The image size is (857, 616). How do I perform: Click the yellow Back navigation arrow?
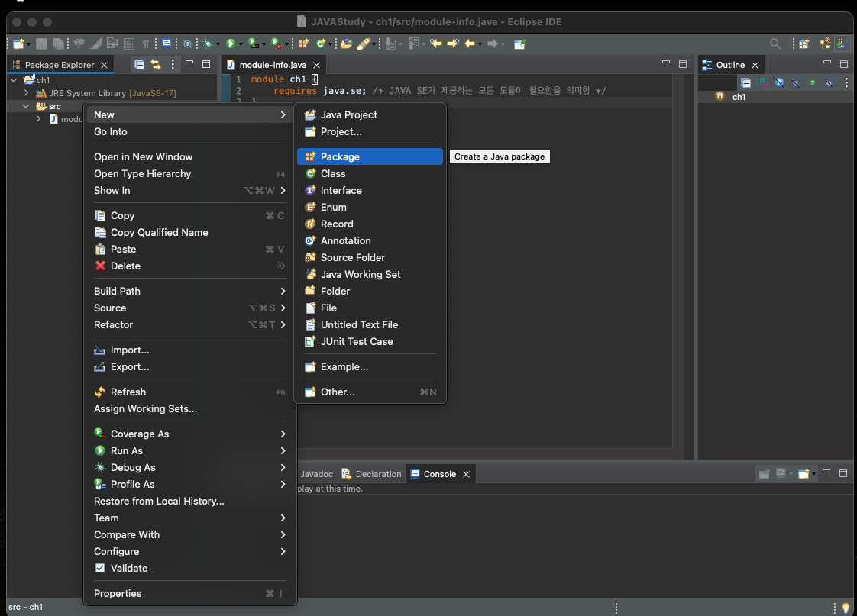[470, 44]
